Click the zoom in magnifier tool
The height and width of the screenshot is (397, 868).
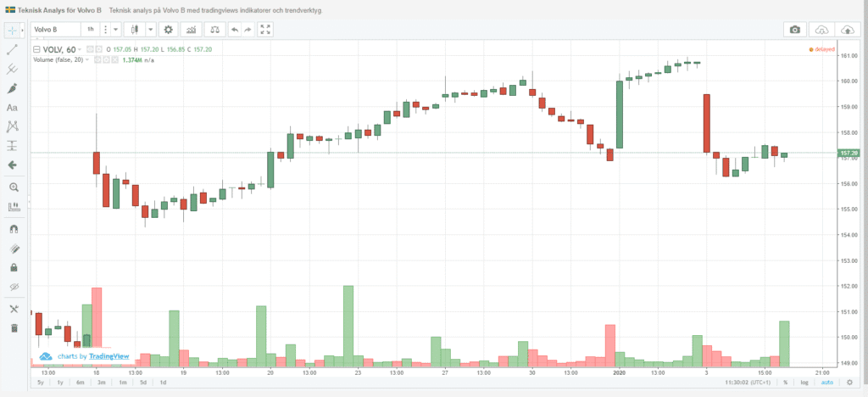point(13,187)
